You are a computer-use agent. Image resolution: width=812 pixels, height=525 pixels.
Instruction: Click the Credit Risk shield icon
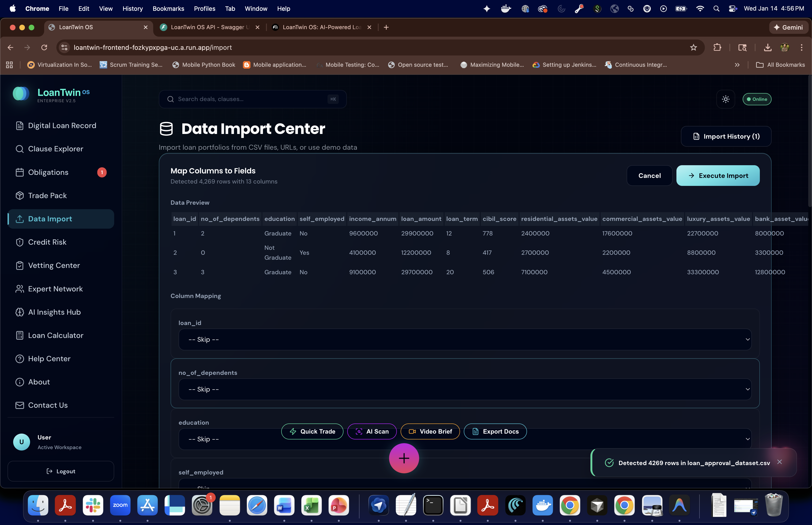[x=20, y=242]
